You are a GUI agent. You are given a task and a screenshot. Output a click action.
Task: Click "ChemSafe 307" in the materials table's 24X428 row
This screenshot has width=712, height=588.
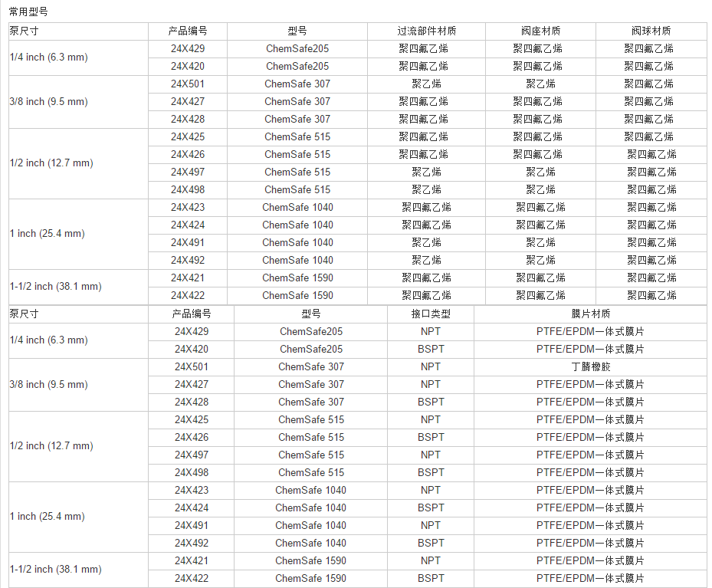[297, 120]
